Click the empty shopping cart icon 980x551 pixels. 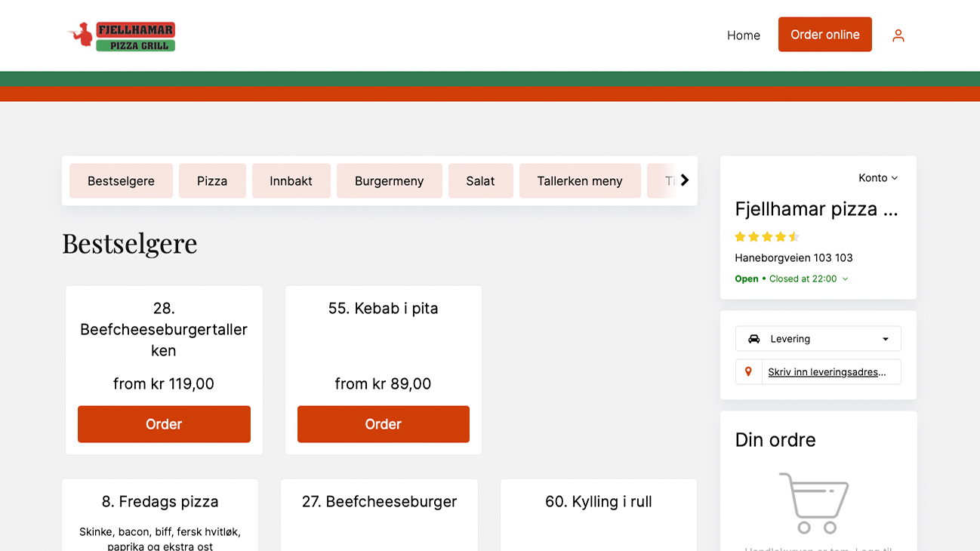[814, 503]
